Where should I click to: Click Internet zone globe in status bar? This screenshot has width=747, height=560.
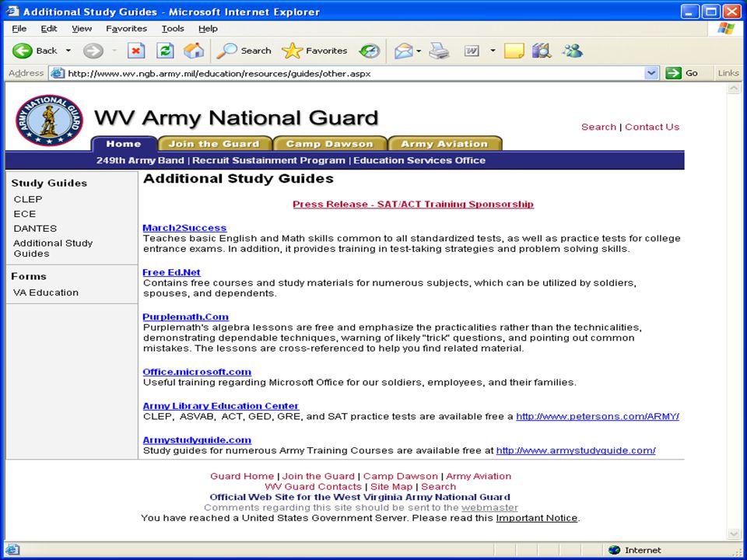(x=615, y=550)
